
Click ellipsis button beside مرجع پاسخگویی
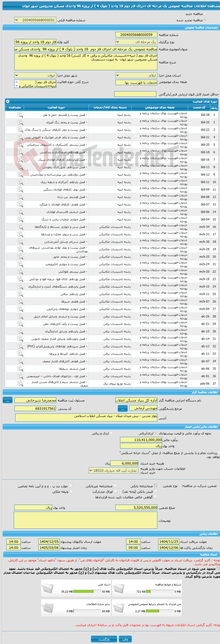[x=123, y=408]
